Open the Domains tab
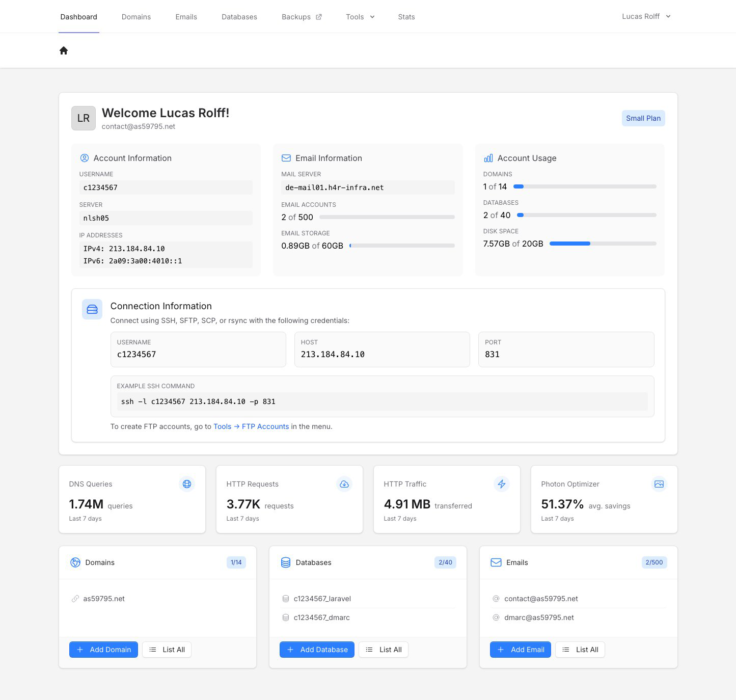This screenshot has height=700, width=736. point(136,17)
